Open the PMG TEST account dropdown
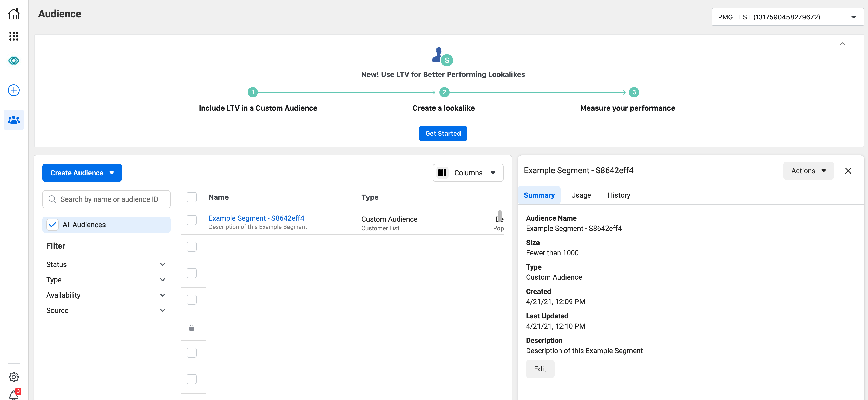 (787, 17)
